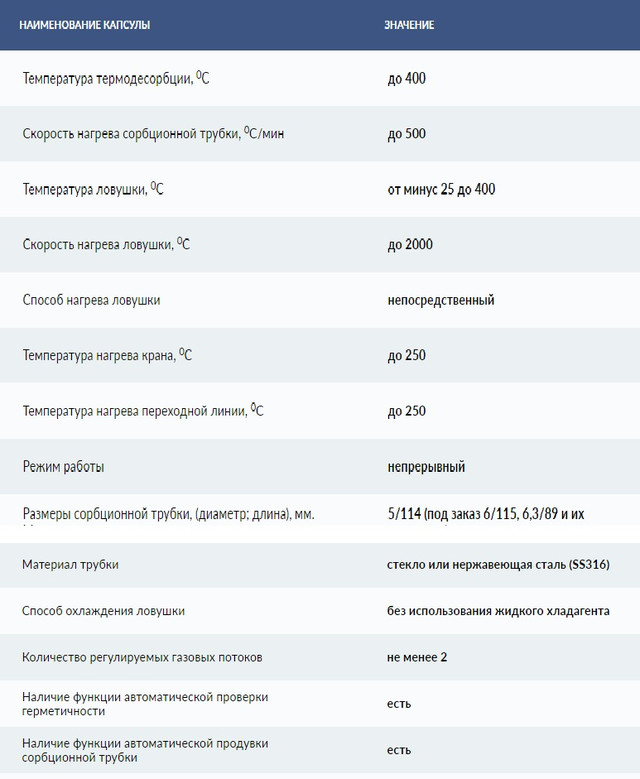Select the value 'до 2000'
Viewport: 640px width, 779px height.
click(410, 245)
